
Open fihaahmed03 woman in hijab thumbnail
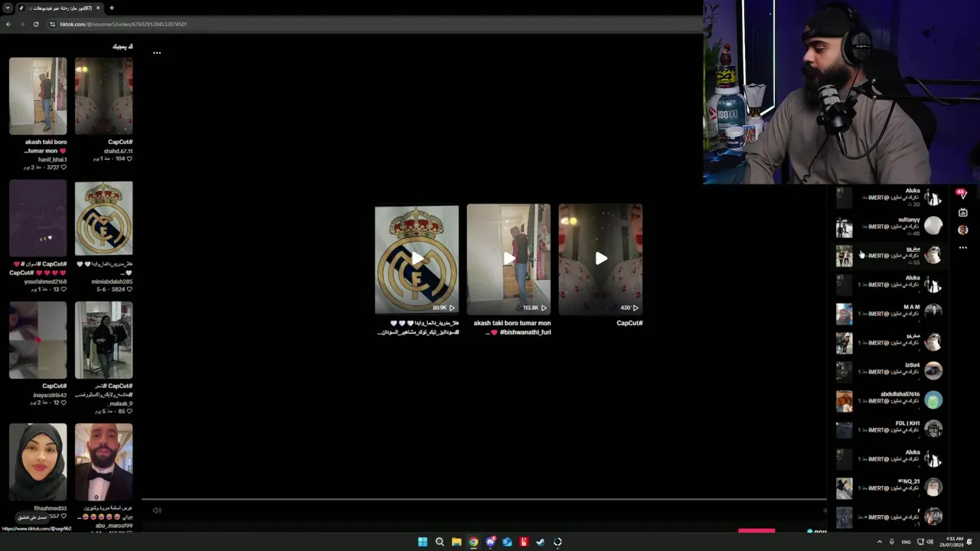38,461
